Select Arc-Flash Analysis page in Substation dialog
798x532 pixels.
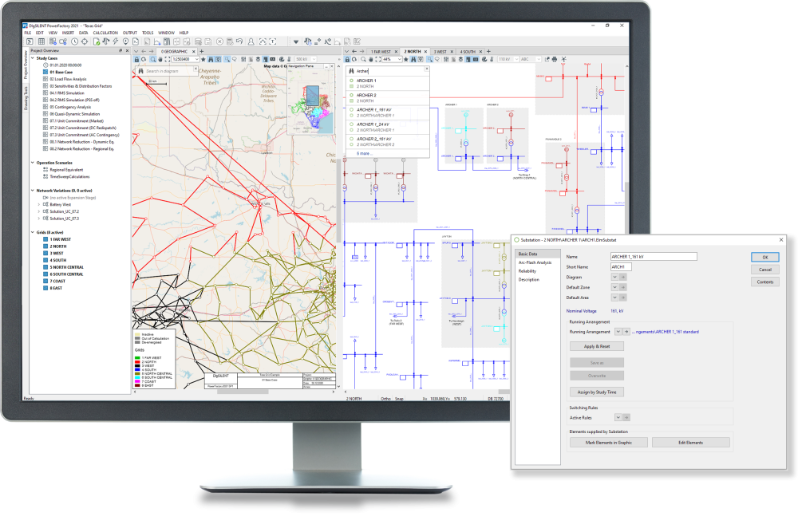tap(535, 262)
